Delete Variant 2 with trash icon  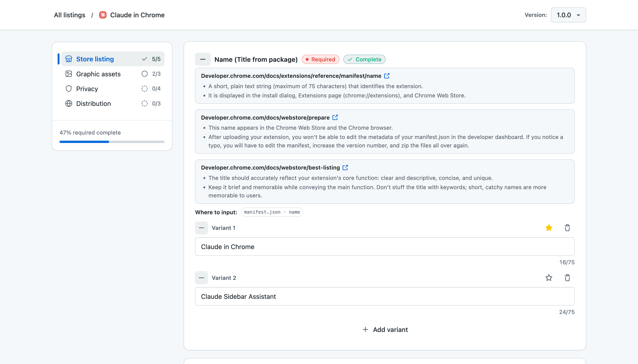(567, 278)
